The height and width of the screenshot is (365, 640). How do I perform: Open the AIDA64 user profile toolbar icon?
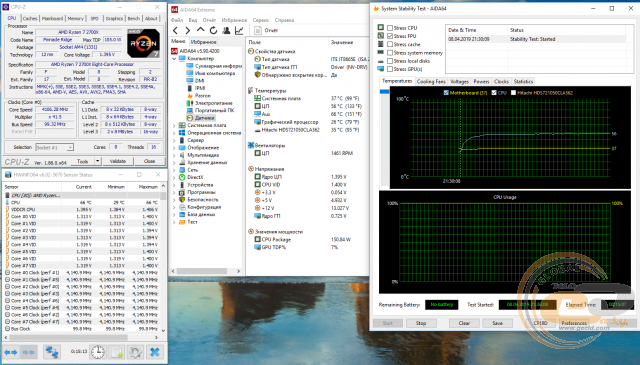[226, 31]
